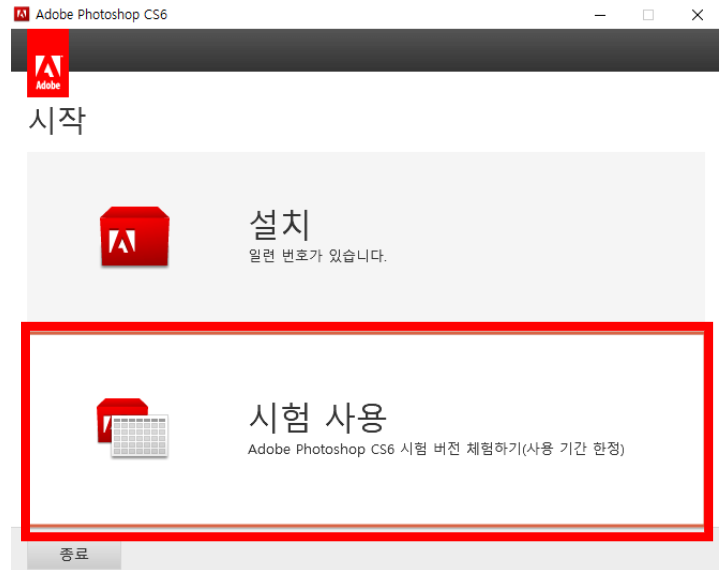
Task: Minimize the Adobe Photoshop CS6 window
Action: [x=600, y=15]
